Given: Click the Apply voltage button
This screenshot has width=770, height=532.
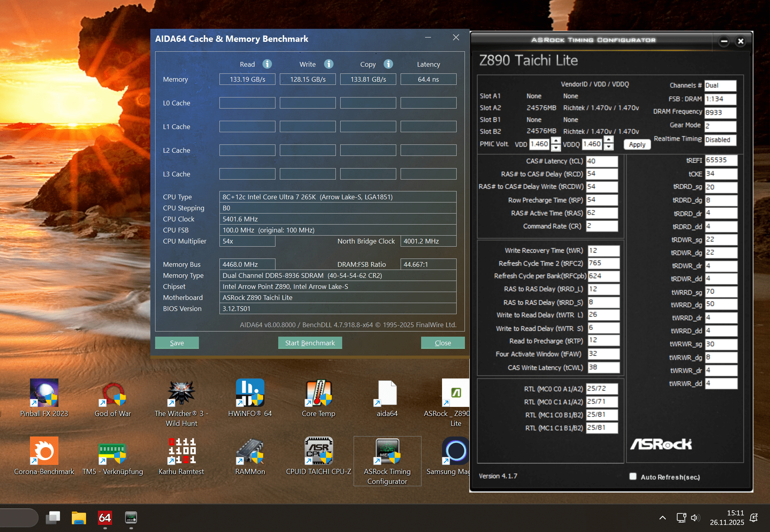Looking at the screenshot, I should tap(637, 144).
